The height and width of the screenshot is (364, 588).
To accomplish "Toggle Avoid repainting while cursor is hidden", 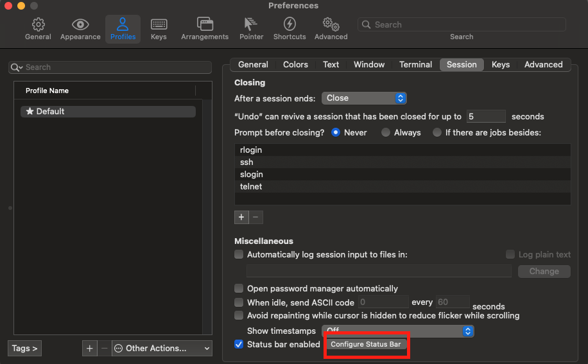I will [239, 315].
